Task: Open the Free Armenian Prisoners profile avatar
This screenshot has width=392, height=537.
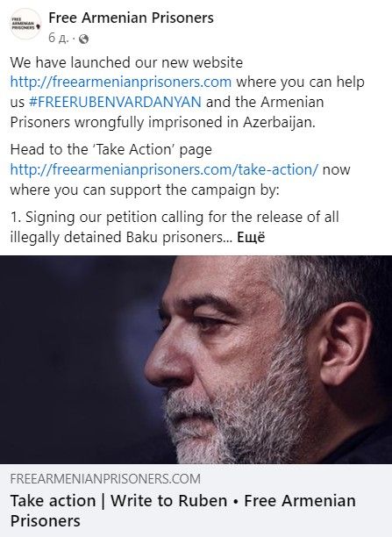Action: (25, 24)
